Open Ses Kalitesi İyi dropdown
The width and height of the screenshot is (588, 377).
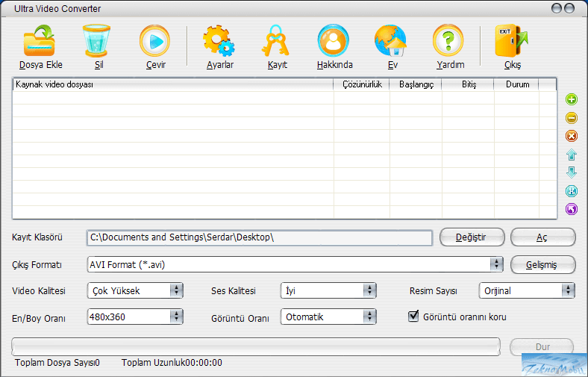coord(328,290)
